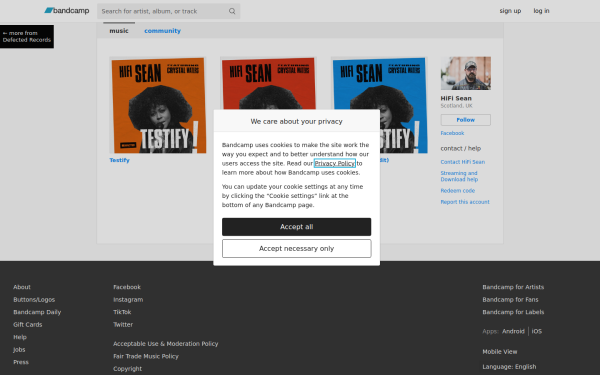This screenshot has height=375, width=600.
Task: Open Fair Trade Music Policy
Action: pyautogui.click(x=146, y=356)
